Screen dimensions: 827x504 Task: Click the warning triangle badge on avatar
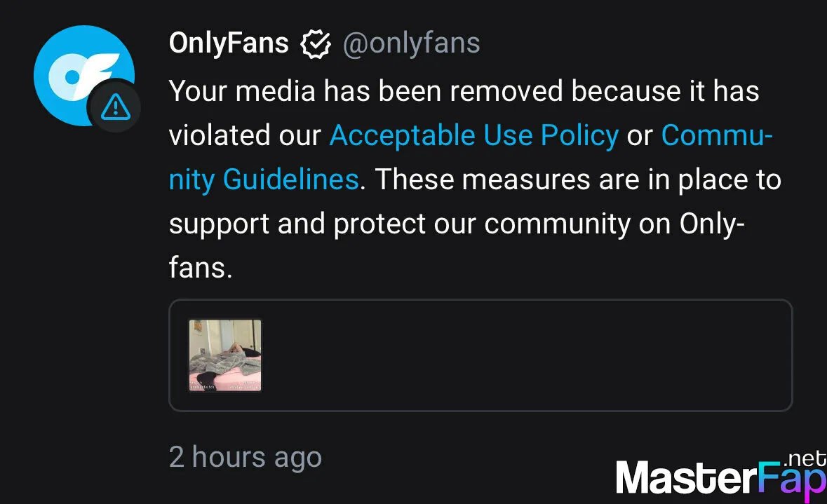click(116, 107)
